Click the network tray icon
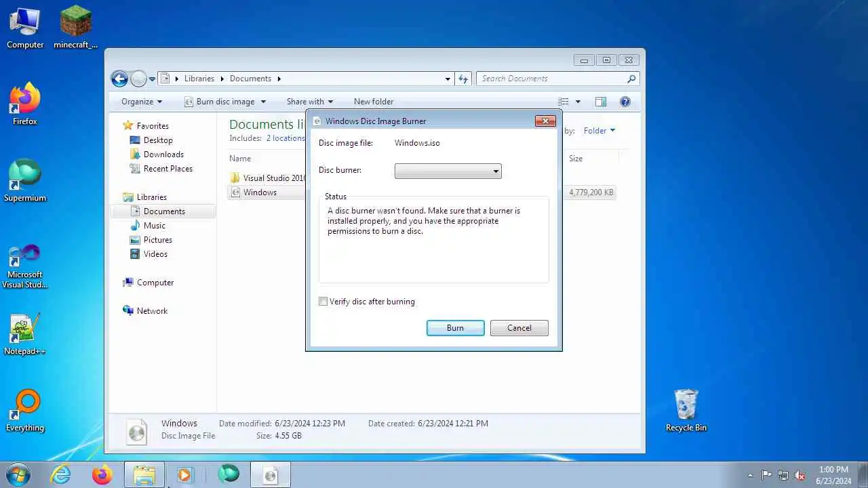868x488 pixels. [783, 475]
